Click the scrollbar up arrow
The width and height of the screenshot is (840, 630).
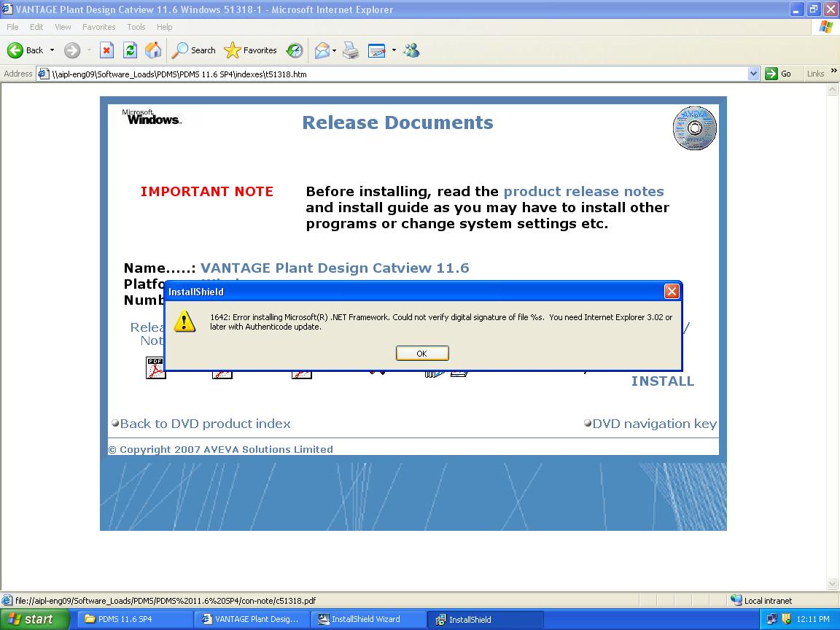tap(833, 90)
